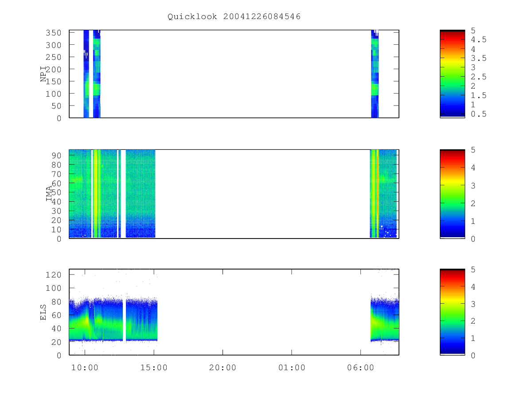Click the 0.5 label on NPI colorbar
This screenshot has height=399, width=532.
click(x=478, y=114)
